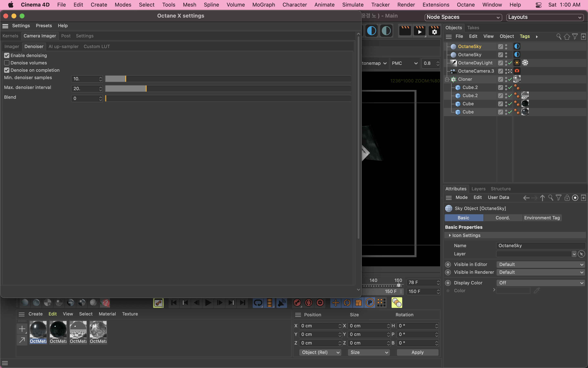Toggle OctaneDayLight green enable checkmark

coord(510,63)
